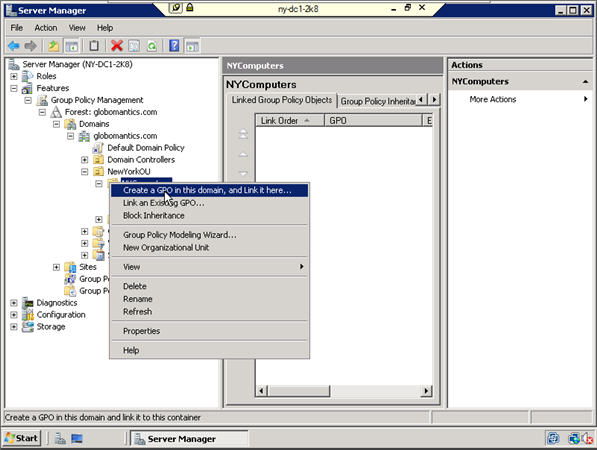597x450 pixels.
Task: Click the horizontal scrollbar right arrow
Action: point(426,391)
